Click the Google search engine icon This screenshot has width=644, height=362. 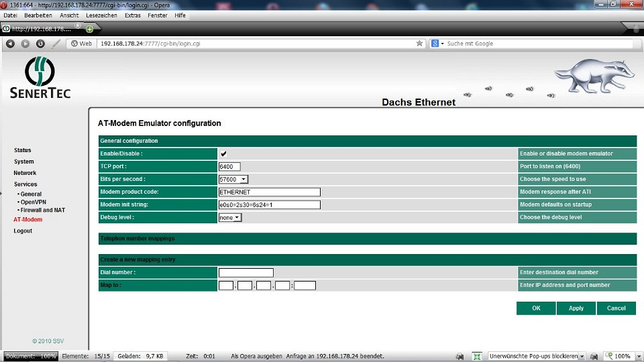pyautogui.click(x=435, y=44)
